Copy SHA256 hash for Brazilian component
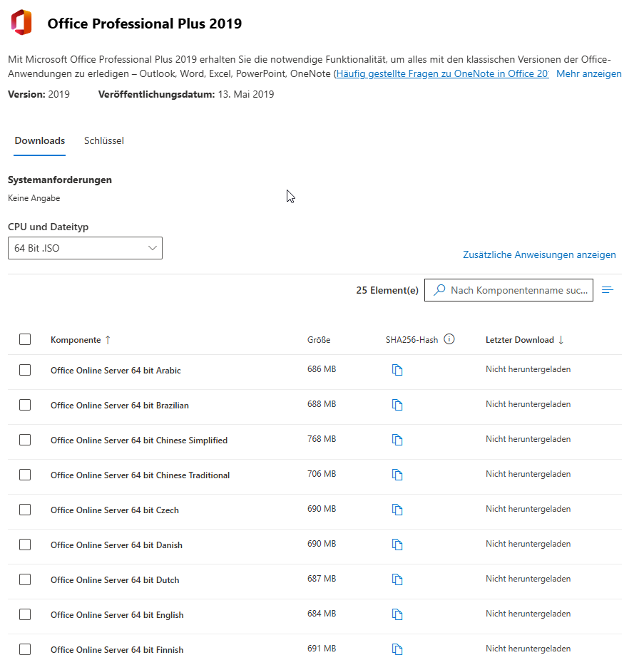The image size is (644, 655). click(x=397, y=405)
